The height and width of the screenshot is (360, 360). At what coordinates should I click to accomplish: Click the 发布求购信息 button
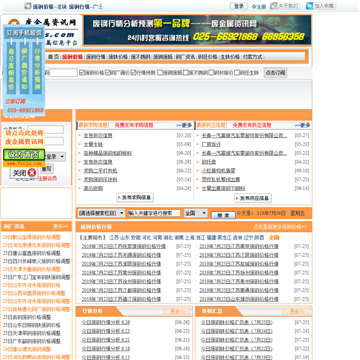pyautogui.click(x=135, y=197)
